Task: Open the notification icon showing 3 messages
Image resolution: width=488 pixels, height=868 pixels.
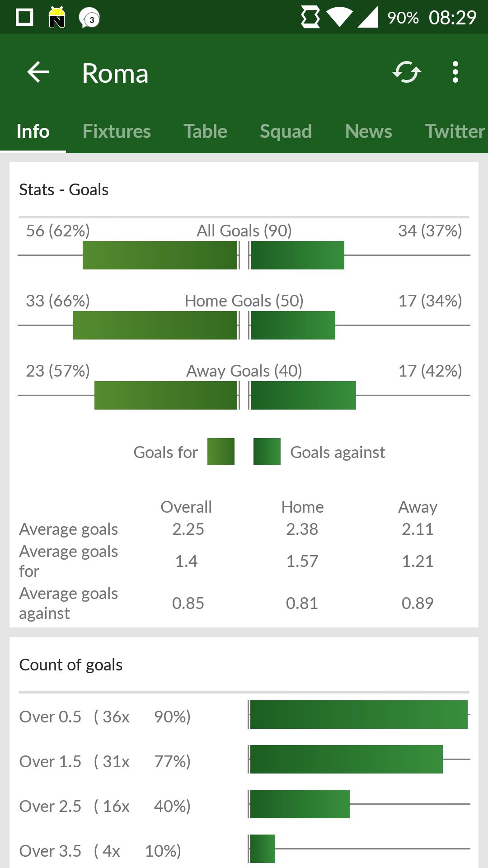Action: [89, 18]
